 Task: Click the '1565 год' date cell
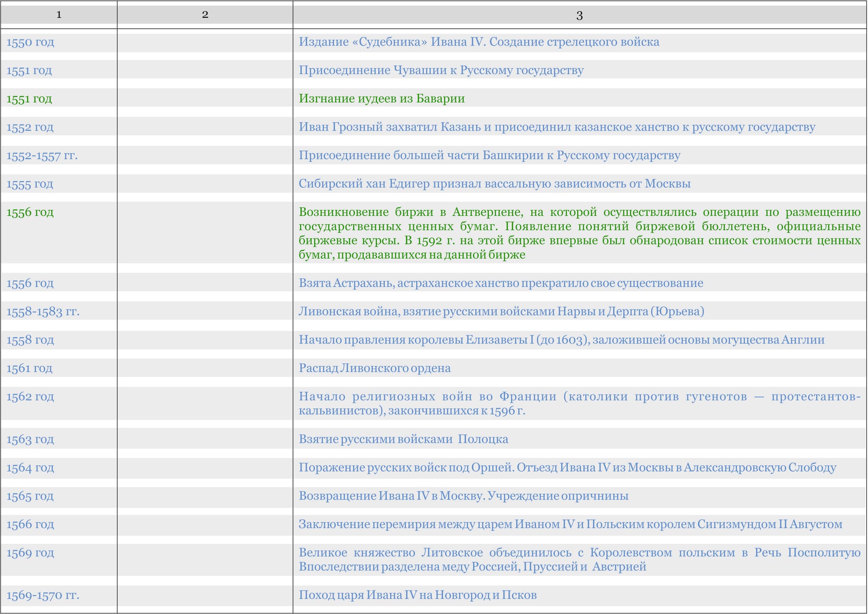30,496
